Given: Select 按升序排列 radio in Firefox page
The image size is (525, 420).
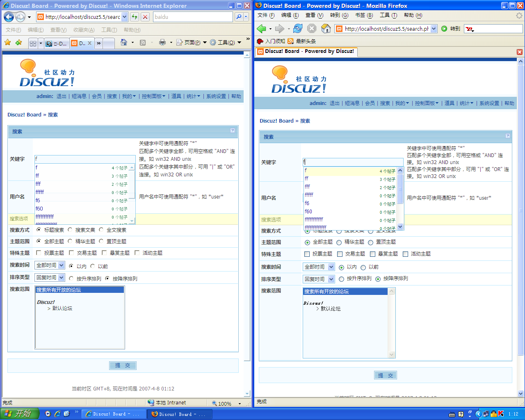Looking at the screenshot, I should tap(341, 279).
